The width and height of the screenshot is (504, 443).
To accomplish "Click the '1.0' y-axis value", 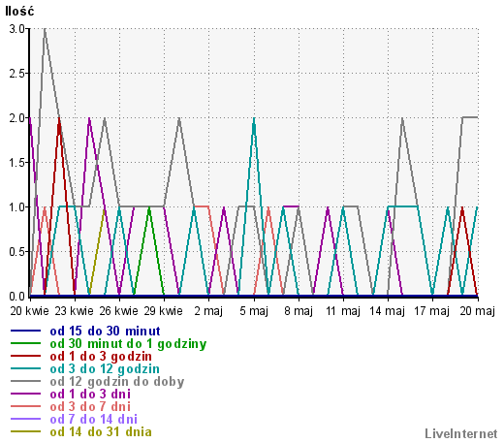I will (17, 207).
